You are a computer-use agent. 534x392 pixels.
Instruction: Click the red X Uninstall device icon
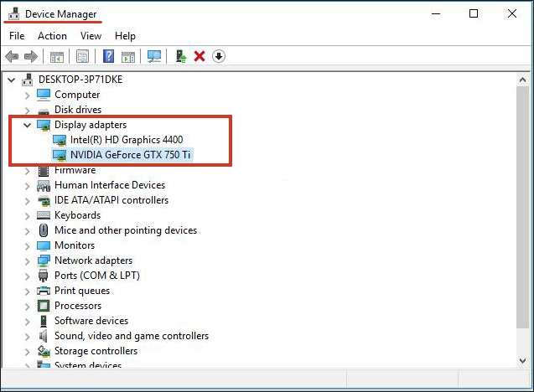[x=200, y=56]
